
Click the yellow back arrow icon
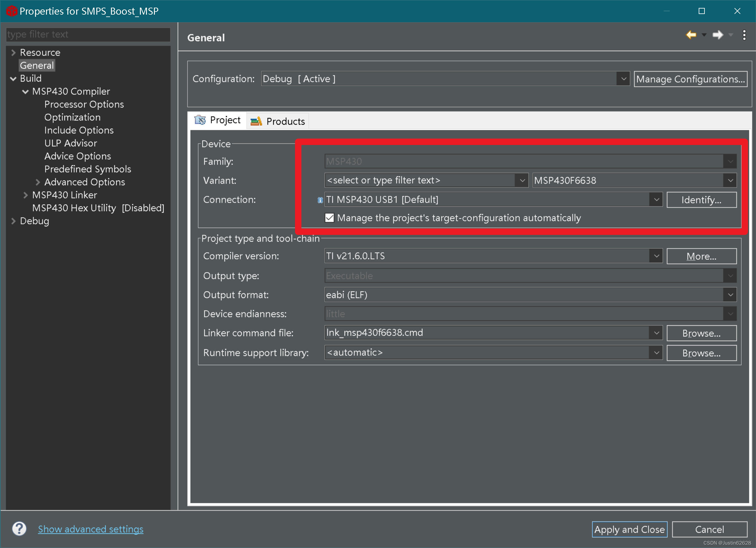(x=691, y=35)
